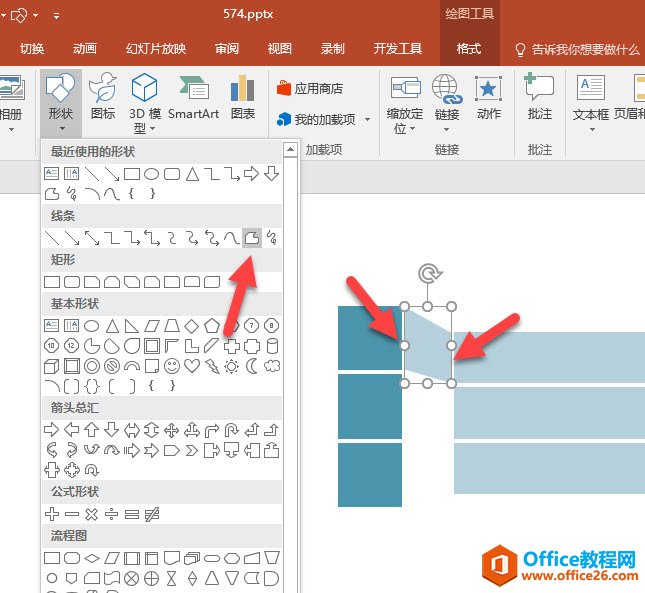Select the Sun shape
This screenshot has height=593, width=645.
pyautogui.click(x=232, y=366)
